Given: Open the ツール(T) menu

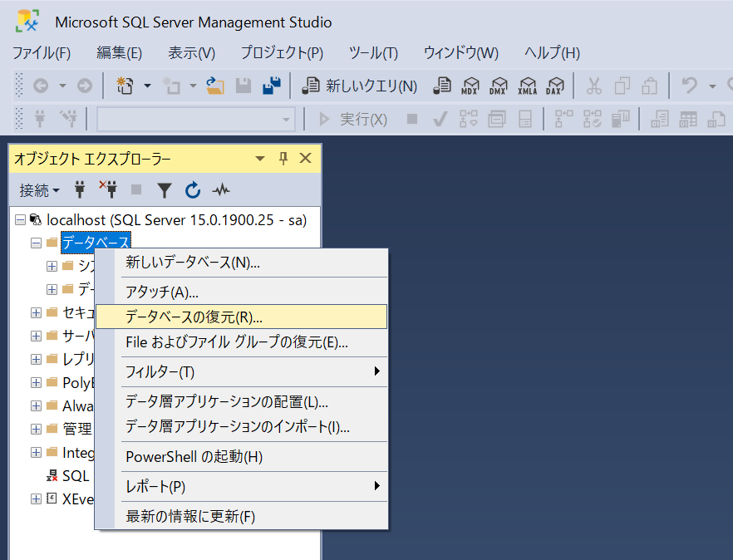Looking at the screenshot, I should coord(373,53).
